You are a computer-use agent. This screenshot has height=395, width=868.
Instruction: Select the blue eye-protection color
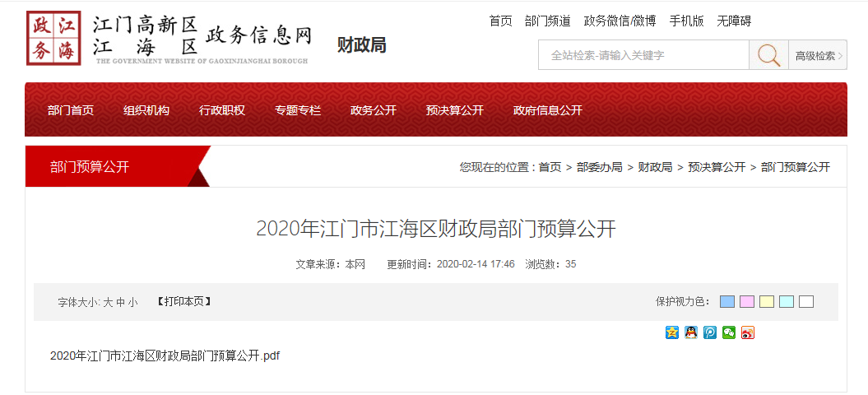(x=727, y=302)
